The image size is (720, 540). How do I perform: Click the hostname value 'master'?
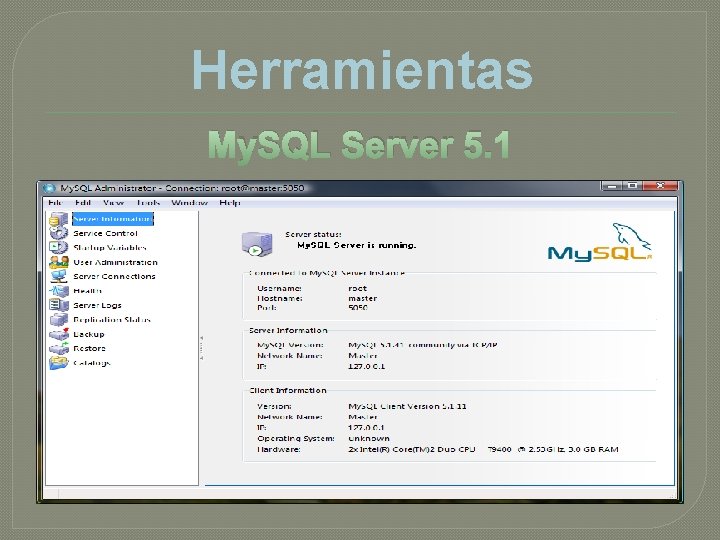(x=362, y=298)
